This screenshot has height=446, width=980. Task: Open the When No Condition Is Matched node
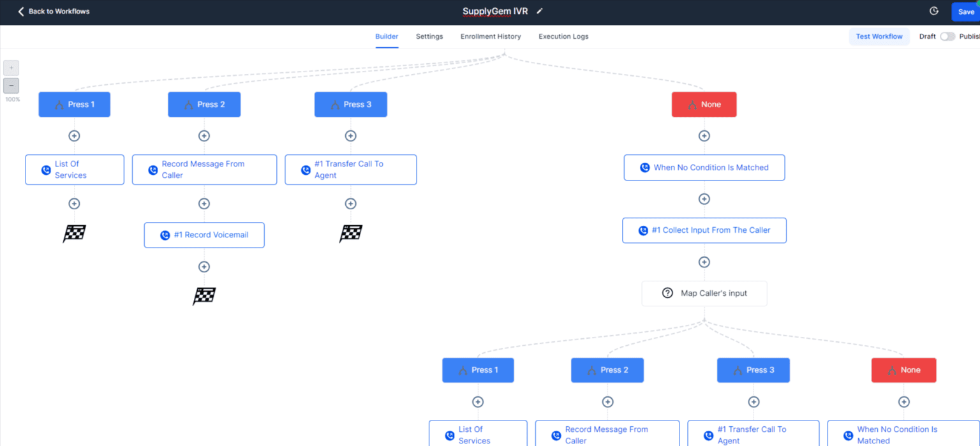(x=704, y=168)
